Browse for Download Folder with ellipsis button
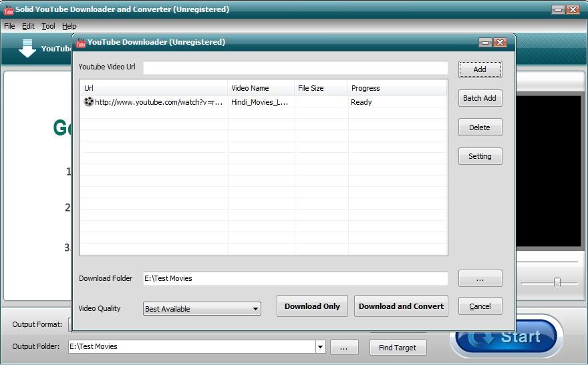Screen dimensions: 588x365 coord(480,278)
